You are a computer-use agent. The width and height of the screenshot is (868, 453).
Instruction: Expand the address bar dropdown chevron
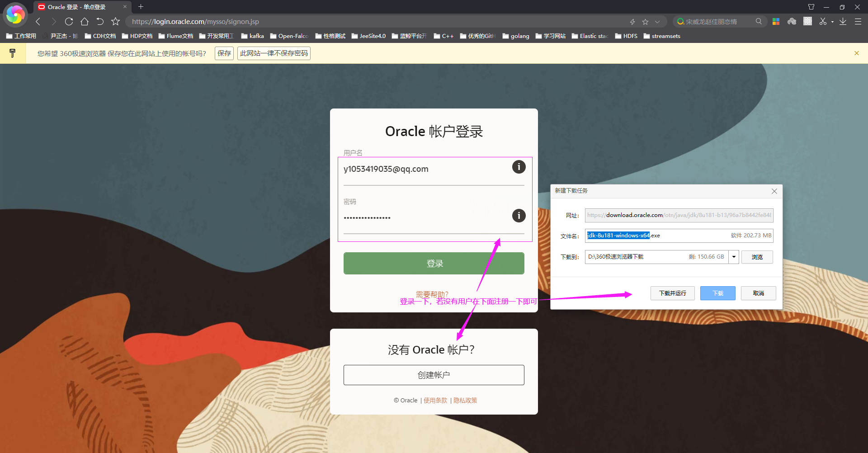[x=657, y=22]
